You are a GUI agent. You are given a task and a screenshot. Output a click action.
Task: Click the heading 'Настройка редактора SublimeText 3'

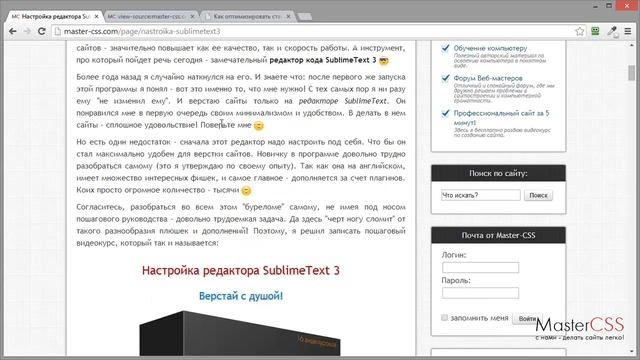point(241,271)
